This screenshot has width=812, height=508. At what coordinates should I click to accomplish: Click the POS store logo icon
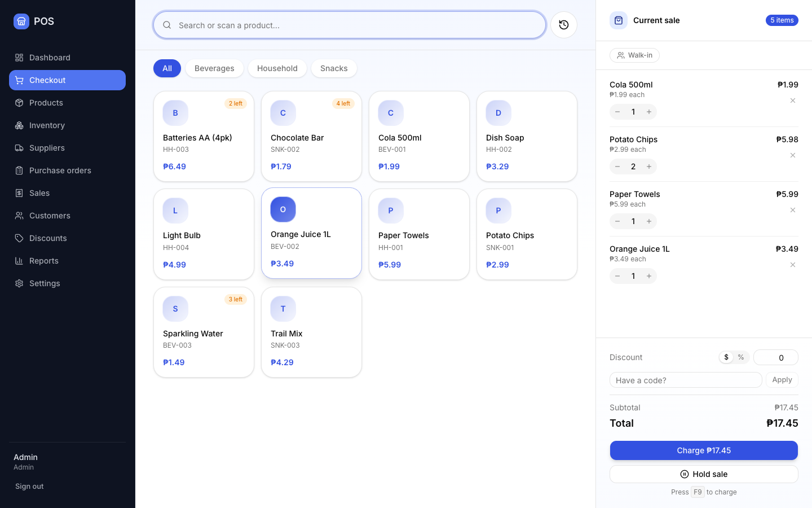coord(21,21)
